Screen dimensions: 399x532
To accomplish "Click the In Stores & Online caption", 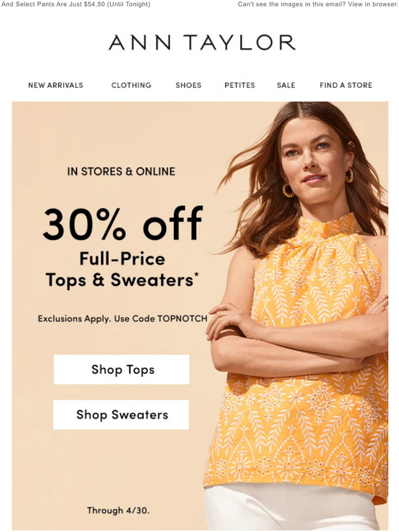I will point(121,171).
